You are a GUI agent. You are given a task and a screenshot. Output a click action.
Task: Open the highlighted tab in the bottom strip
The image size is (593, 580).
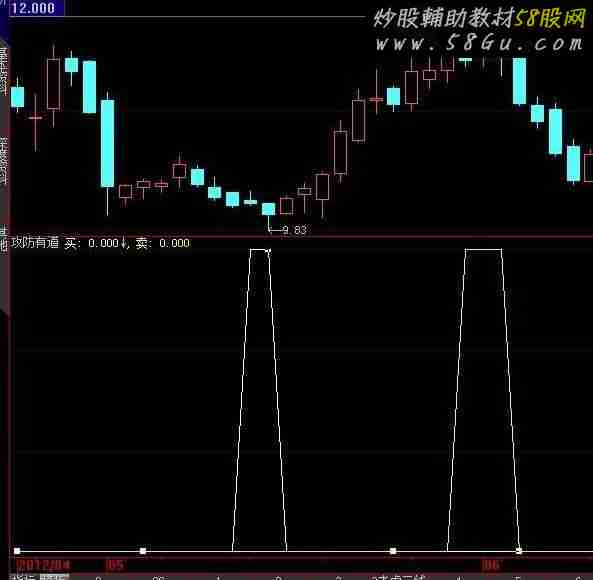click(54, 577)
